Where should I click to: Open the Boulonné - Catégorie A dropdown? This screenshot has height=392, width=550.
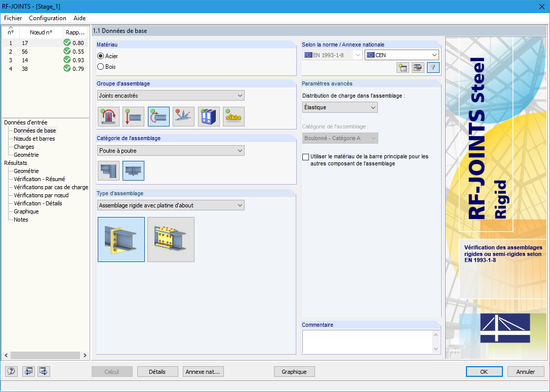coord(340,138)
